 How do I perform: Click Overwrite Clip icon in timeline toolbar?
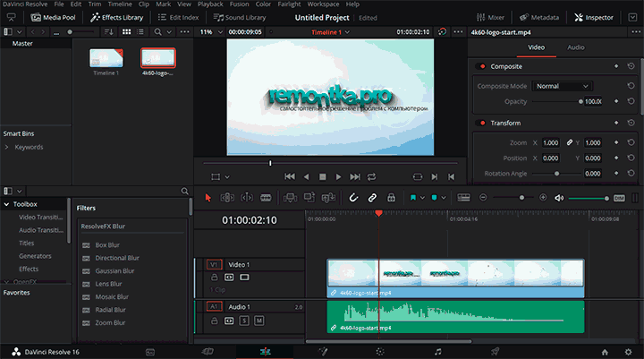pos(309,198)
